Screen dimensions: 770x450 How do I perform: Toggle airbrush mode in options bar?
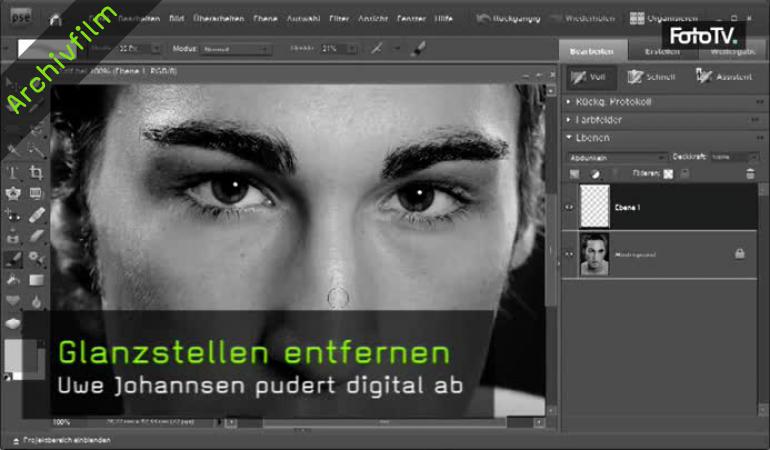(377, 48)
